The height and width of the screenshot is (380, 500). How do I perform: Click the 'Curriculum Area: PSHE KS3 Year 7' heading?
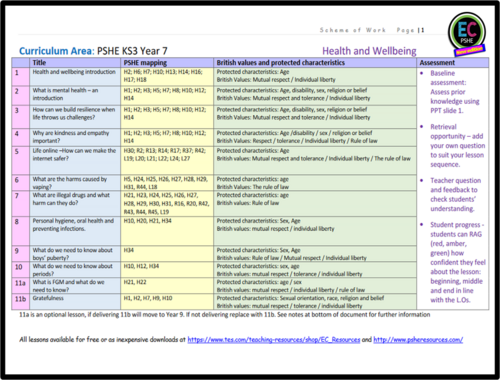93,51
